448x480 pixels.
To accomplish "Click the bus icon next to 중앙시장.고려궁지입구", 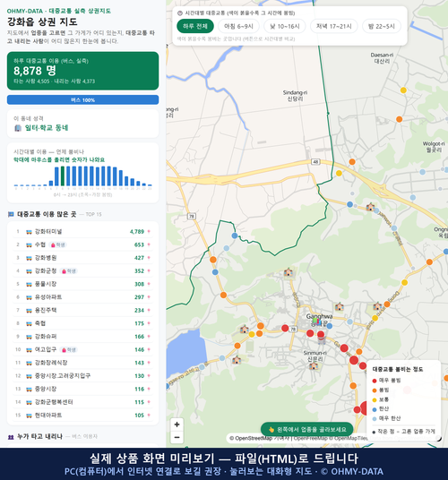I will (x=29, y=376).
